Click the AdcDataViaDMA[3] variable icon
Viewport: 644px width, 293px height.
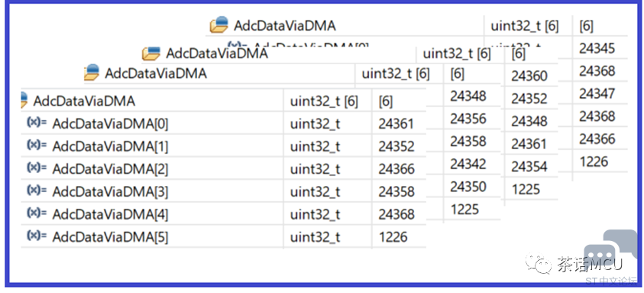(37, 190)
